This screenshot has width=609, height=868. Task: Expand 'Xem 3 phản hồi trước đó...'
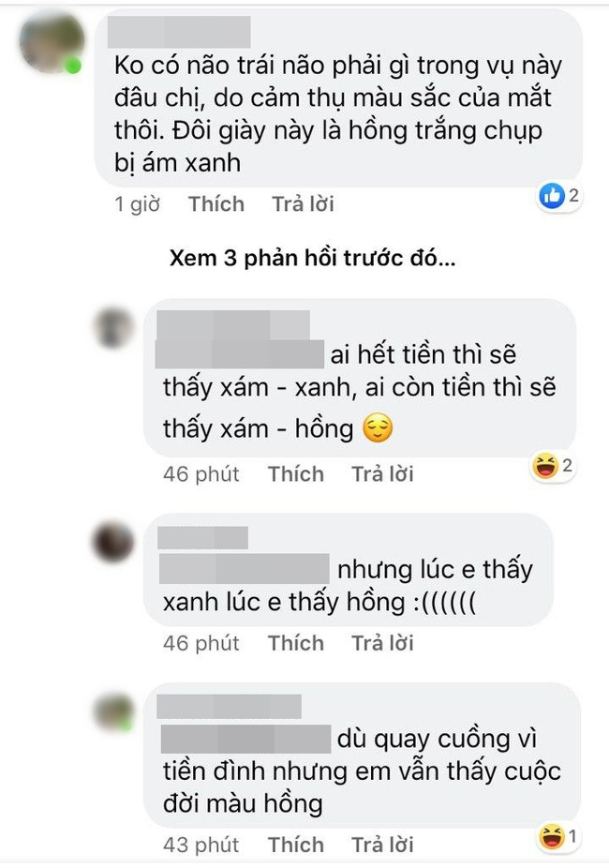coord(313,259)
